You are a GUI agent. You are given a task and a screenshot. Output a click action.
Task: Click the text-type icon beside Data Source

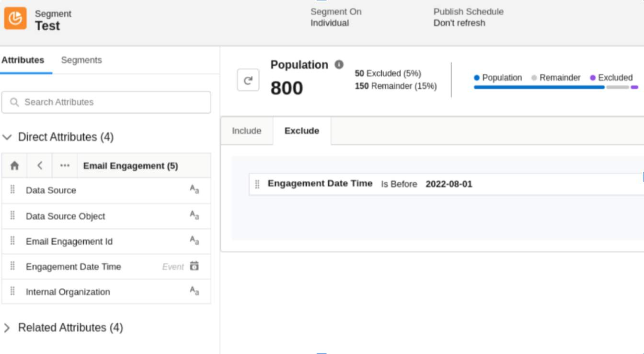pyautogui.click(x=194, y=189)
